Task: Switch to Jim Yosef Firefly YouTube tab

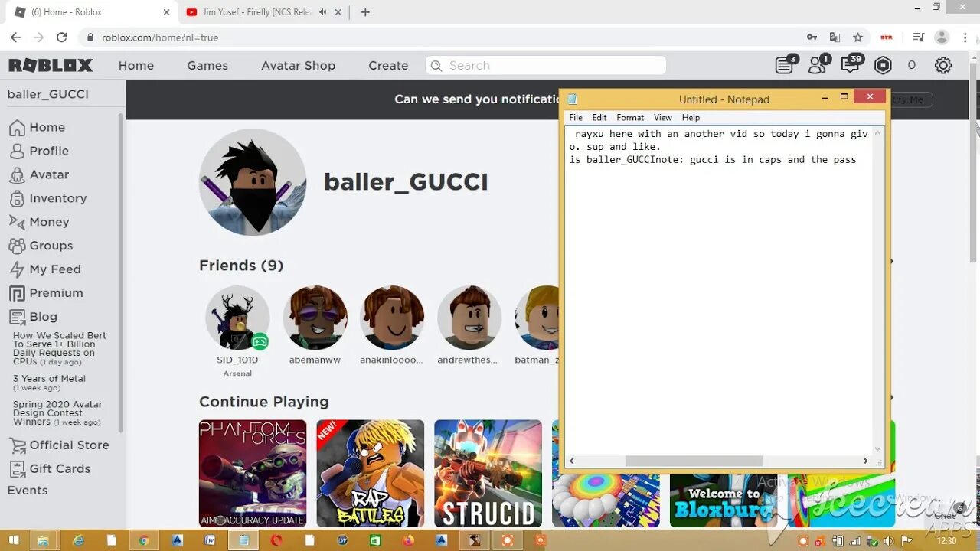Action: [256, 12]
